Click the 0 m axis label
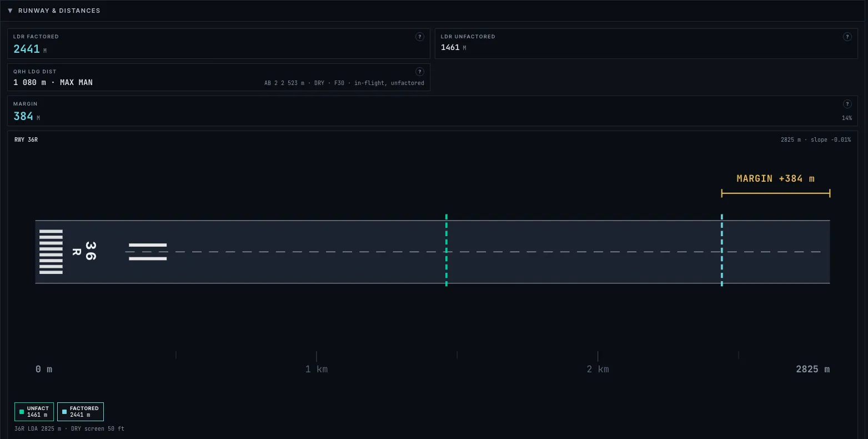 pyautogui.click(x=44, y=369)
